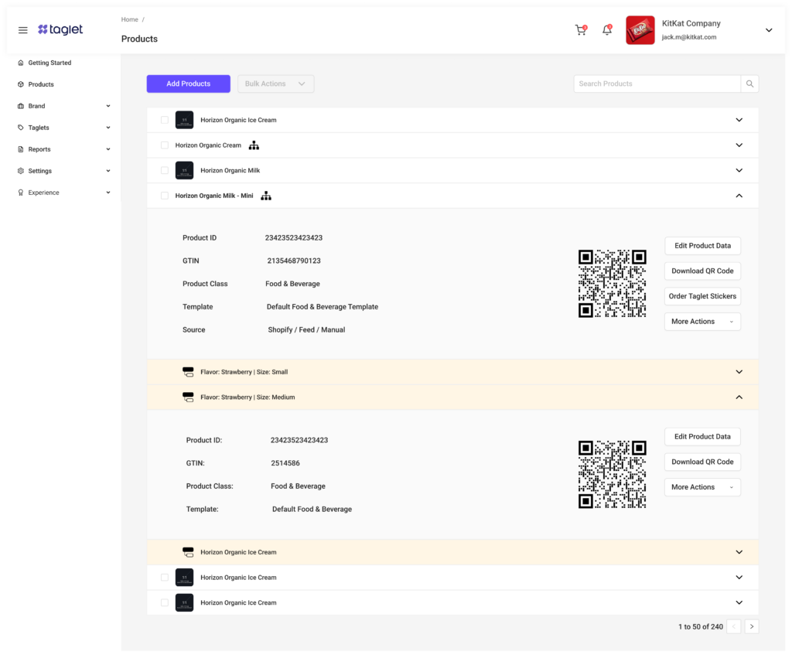
Task: Click the KitKat company avatar
Action: tap(640, 30)
